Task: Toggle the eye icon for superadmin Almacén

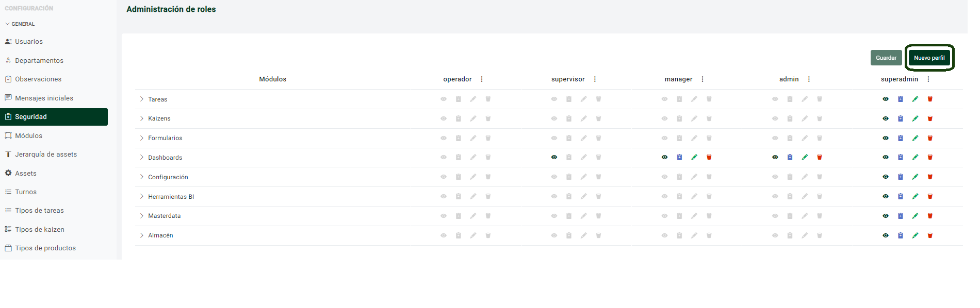Action: [x=886, y=235]
